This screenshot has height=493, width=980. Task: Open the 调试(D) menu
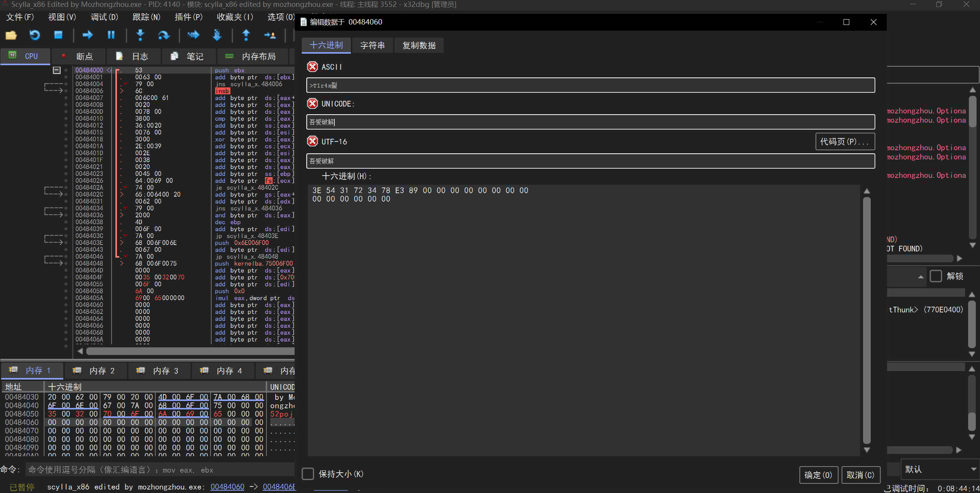click(x=104, y=17)
